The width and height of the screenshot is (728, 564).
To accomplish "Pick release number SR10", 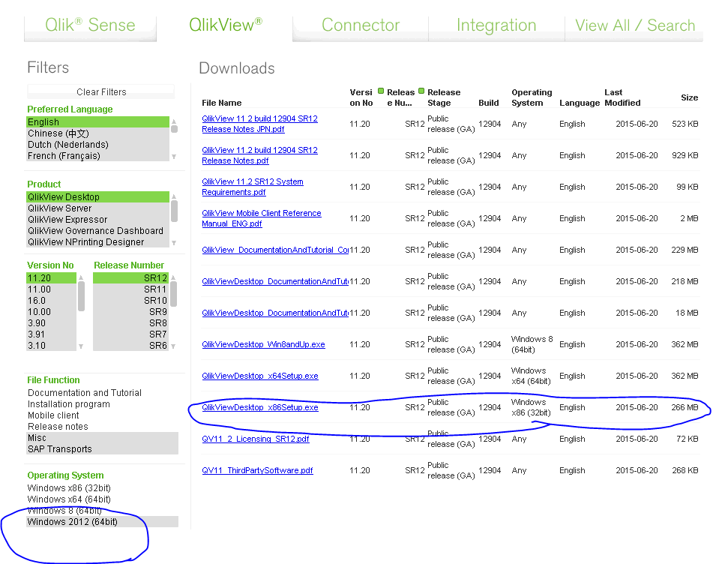I will pos(131,301).
